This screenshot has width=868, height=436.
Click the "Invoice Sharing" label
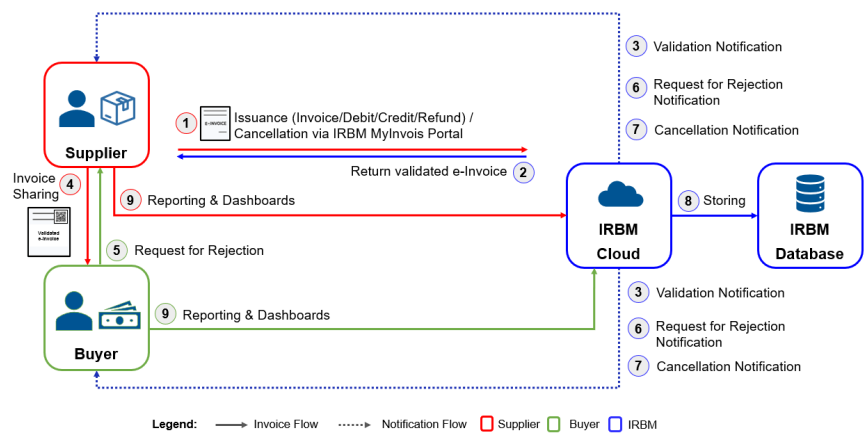pyautogui.click(x=35, y=186)
